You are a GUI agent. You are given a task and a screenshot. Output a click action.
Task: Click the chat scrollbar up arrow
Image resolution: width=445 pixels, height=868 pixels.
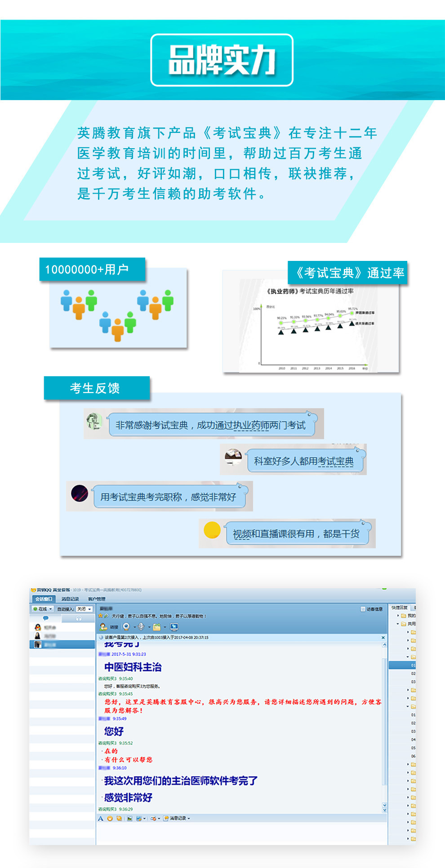384,645
